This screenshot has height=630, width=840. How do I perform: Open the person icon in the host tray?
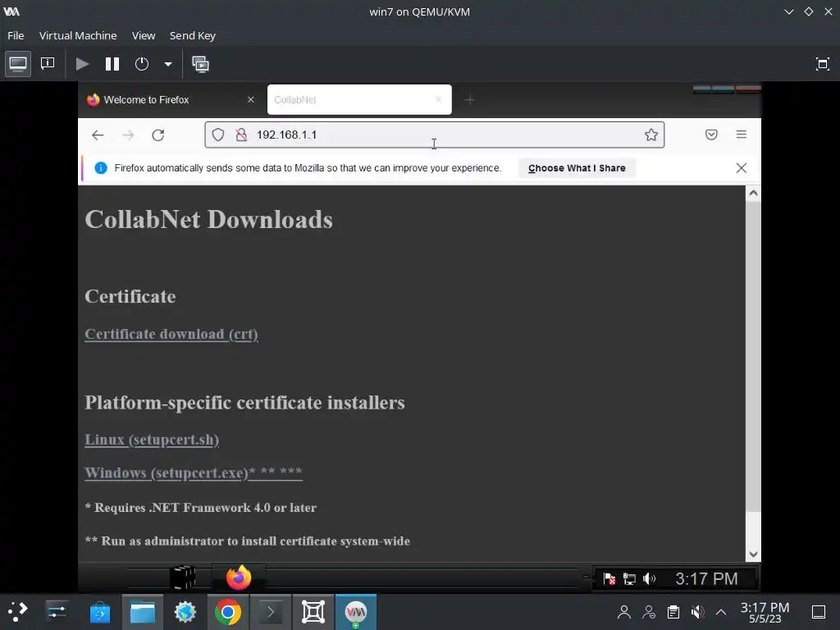[x=624, y=612]
